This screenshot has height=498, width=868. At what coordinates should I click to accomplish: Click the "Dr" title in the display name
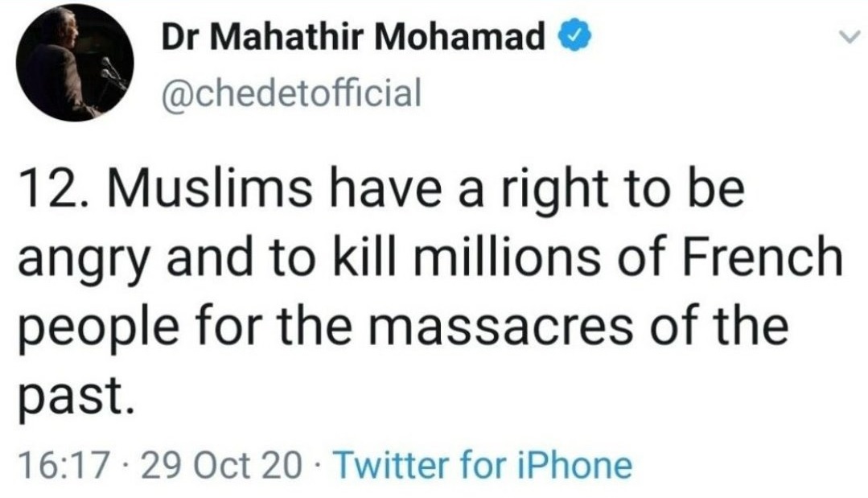(x=180, y=38)
